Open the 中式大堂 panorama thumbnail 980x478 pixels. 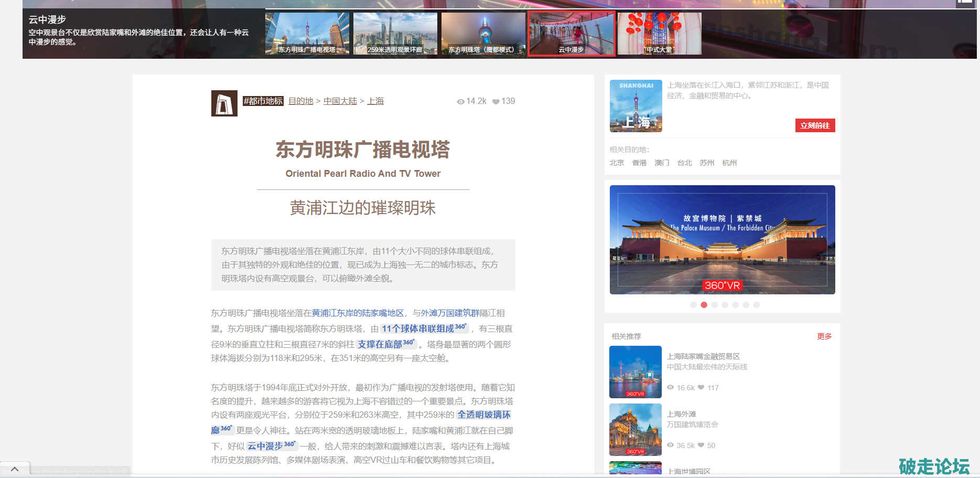659,34
